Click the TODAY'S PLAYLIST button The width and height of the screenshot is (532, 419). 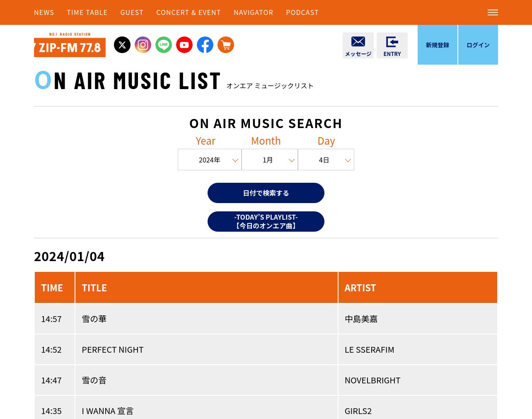point(266,221)
